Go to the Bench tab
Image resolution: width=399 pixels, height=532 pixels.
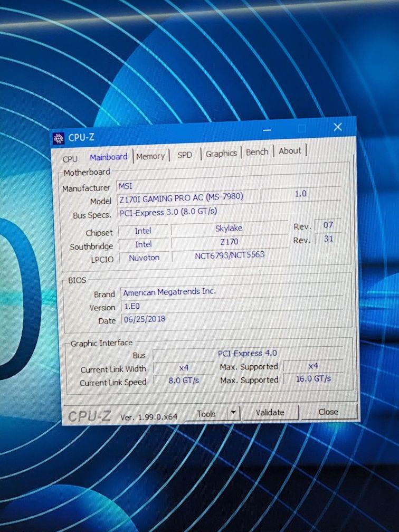click(x=257, y=152)
